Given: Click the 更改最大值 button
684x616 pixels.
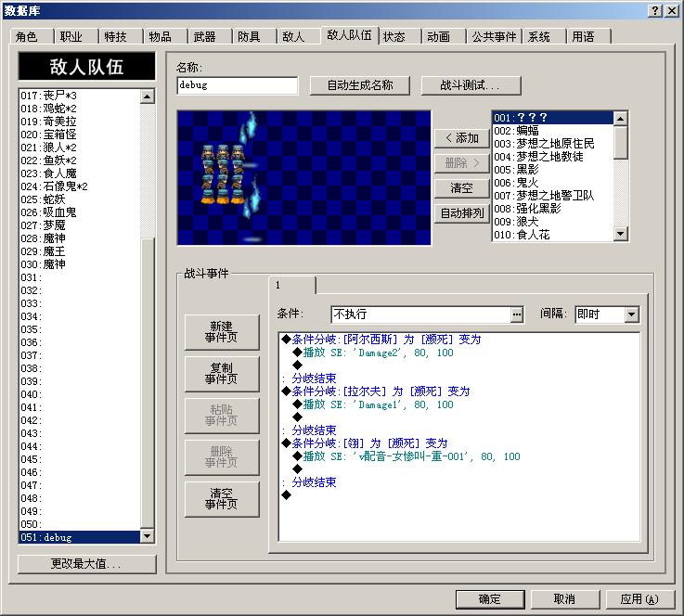Looking at the screenshot, I should 86,564.
